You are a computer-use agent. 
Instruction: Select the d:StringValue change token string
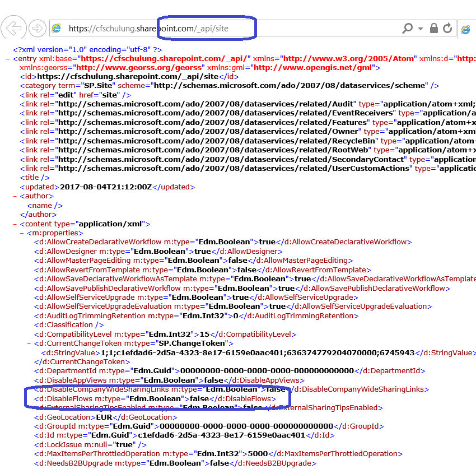(x=258, y=352)
